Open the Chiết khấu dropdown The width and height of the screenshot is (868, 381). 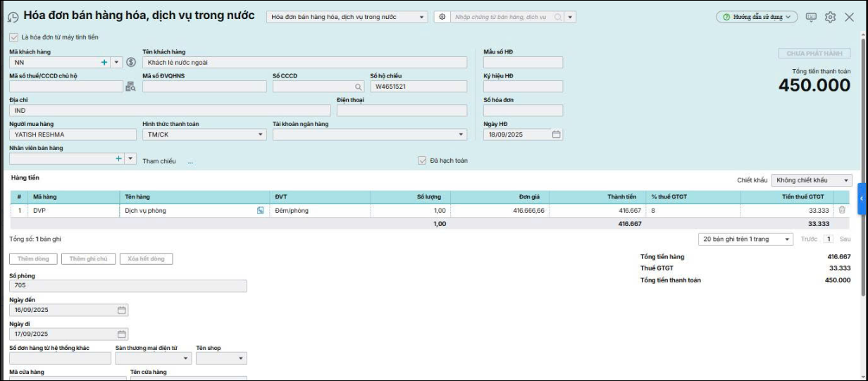pos(812,180)
